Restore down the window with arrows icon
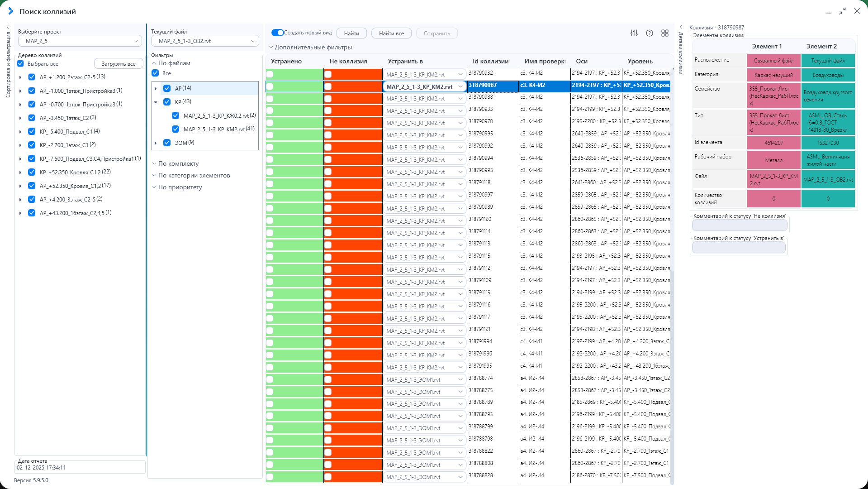This screenshot has width=868, height=489. pyautogui.click(x=842, y=11)
